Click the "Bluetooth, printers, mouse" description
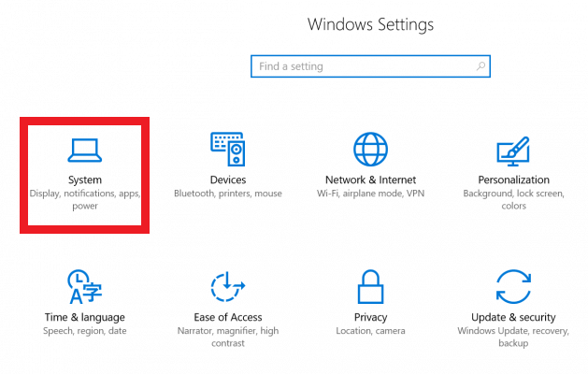Image resolution: width=588 pixels, height=374 pixels. (x=228, y=194)
